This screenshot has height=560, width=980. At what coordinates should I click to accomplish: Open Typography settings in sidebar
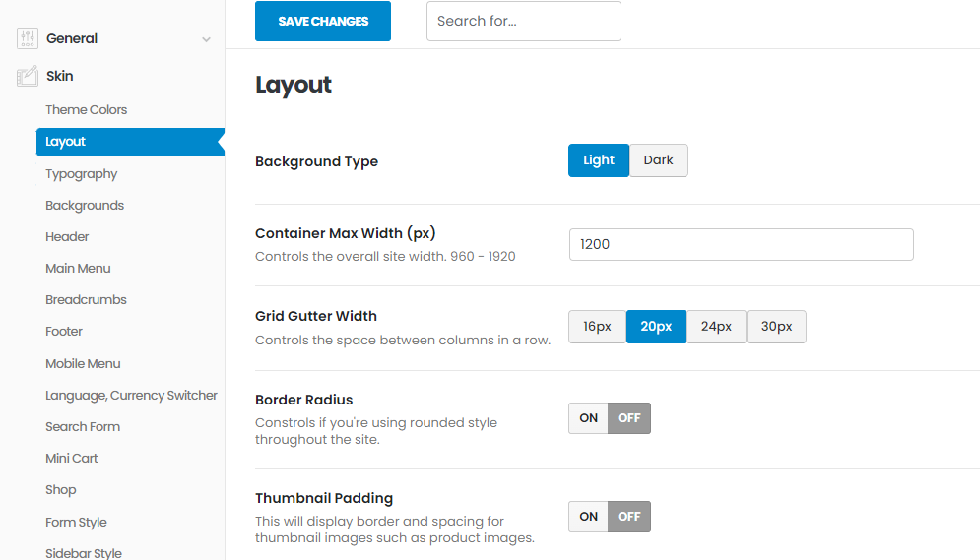(82, 174)
